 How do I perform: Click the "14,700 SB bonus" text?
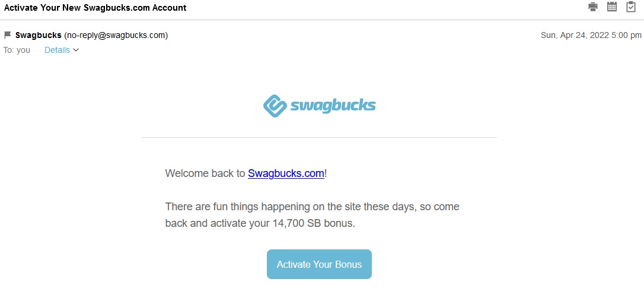pyautogui.click(x=312, y=224)
